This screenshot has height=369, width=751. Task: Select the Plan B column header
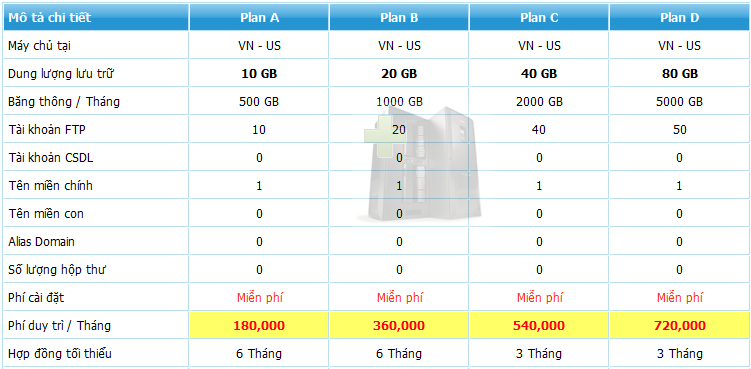click(399, 18)
